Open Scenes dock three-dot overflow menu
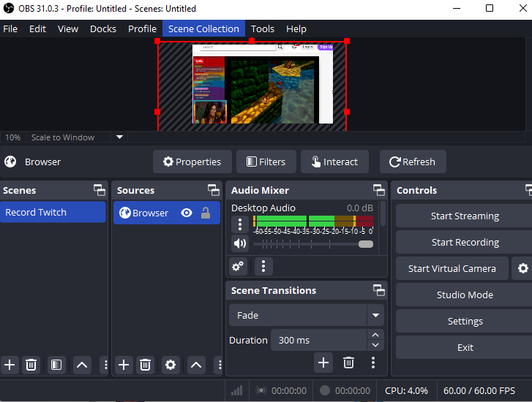Screen dimensions: 532x402 (105, 365)
